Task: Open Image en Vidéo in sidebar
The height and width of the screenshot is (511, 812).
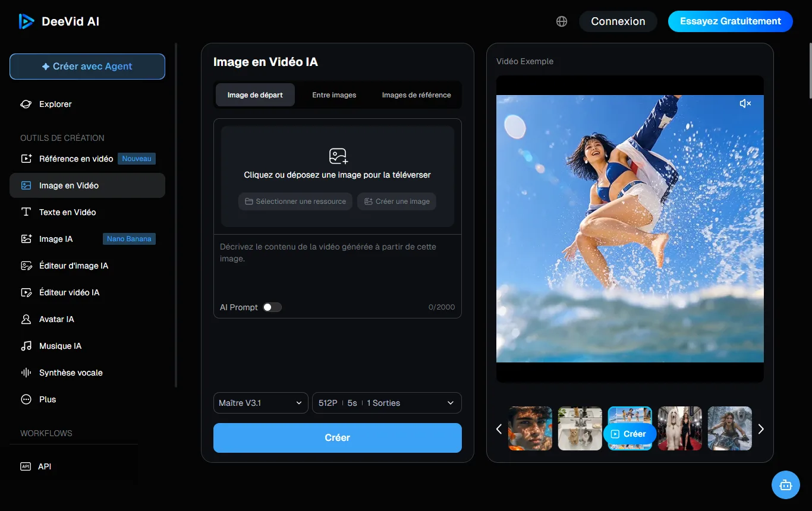Action: (x=87, y=185)
